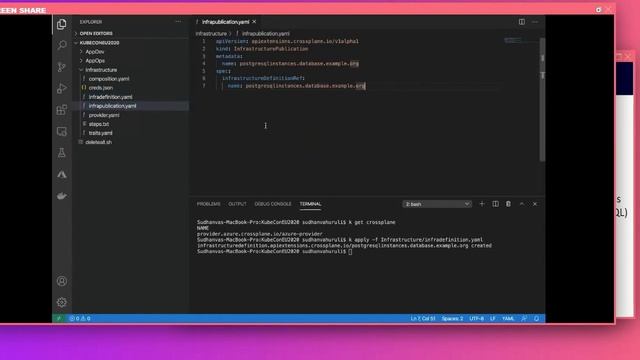
Task: Open editor more actions menu
Action: pyautogui.click(x=535, y=22)
